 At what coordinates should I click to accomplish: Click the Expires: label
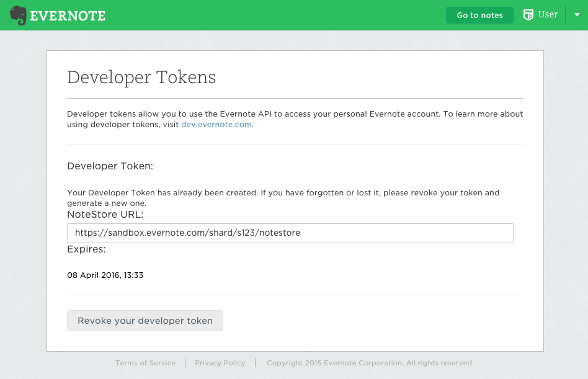86,249
